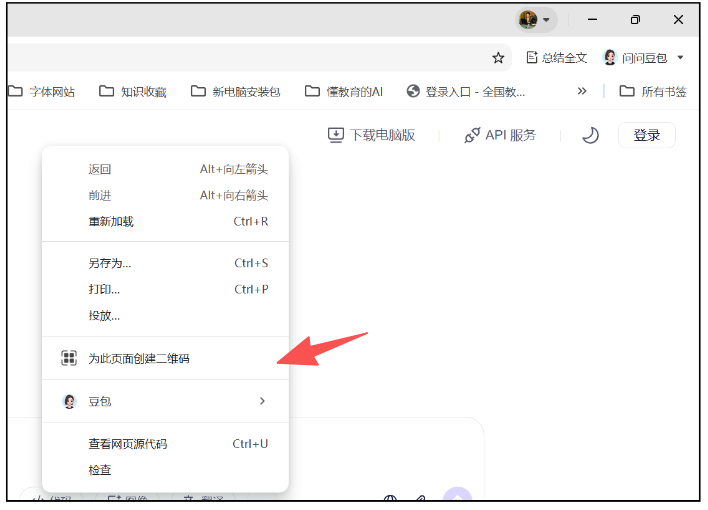The width and height of the screenshot is (708, 510).
Task: Choose 检查 from the context menu
Action: pos(165,471)
